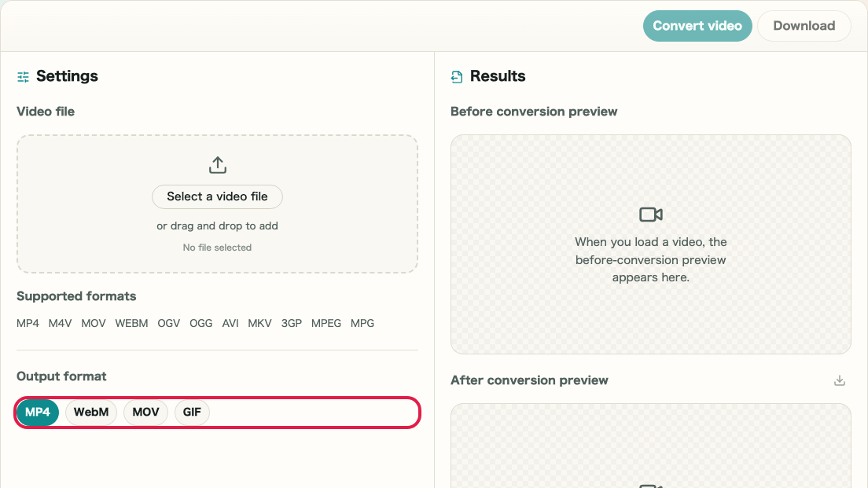
Task: Click MOV in the Supported formats list
Action: pos(94,323)
